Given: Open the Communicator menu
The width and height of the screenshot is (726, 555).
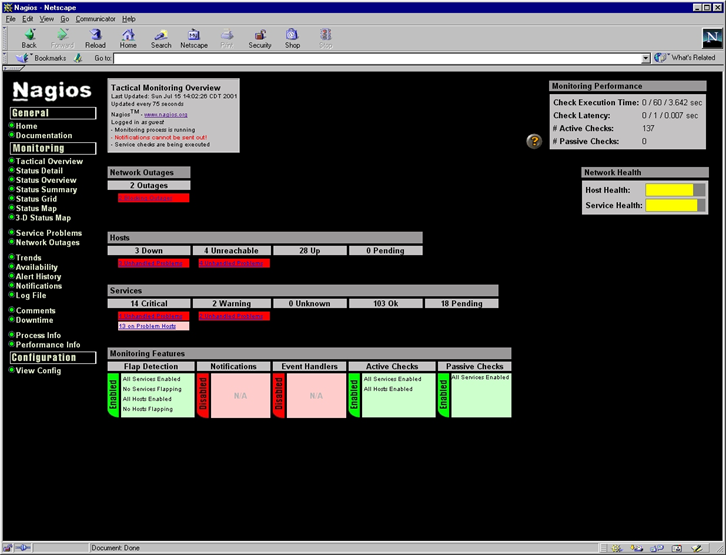Looking at the screenshot, I should tap(96, 19).
